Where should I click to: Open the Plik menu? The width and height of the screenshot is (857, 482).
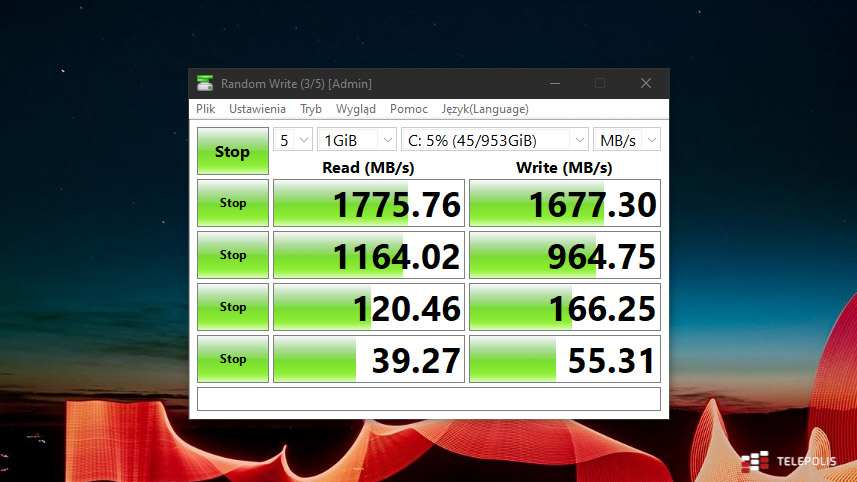coord(206,109)
